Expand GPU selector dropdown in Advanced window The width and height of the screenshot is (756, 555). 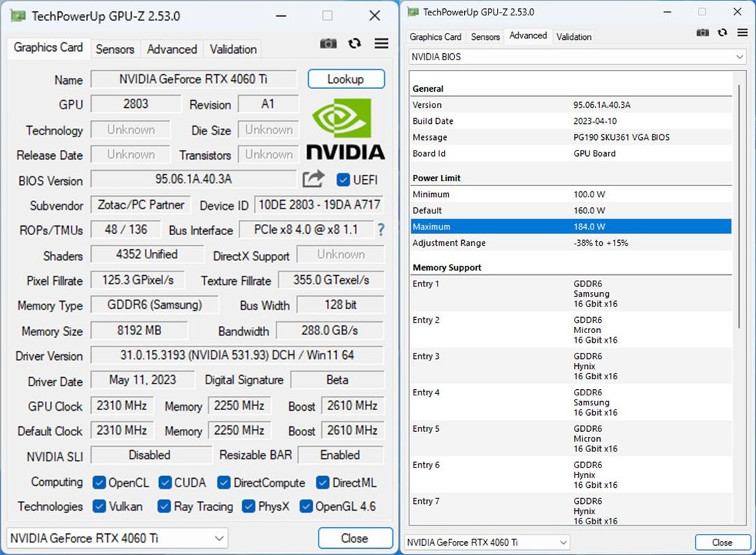point(487,542)
